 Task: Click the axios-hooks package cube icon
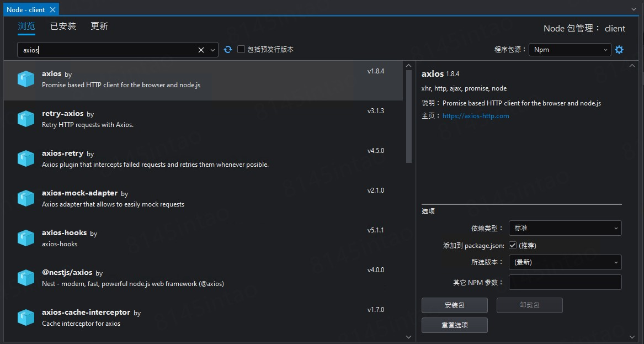[26, 238]
